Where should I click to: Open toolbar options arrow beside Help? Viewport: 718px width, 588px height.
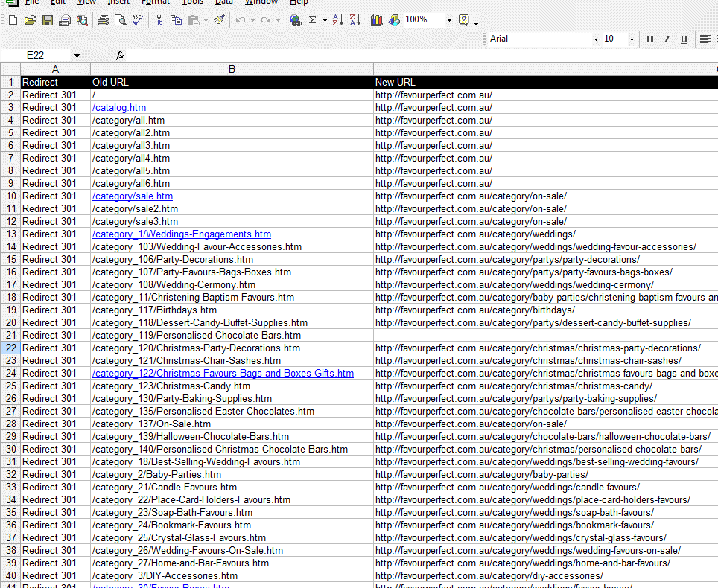[476, 22]
